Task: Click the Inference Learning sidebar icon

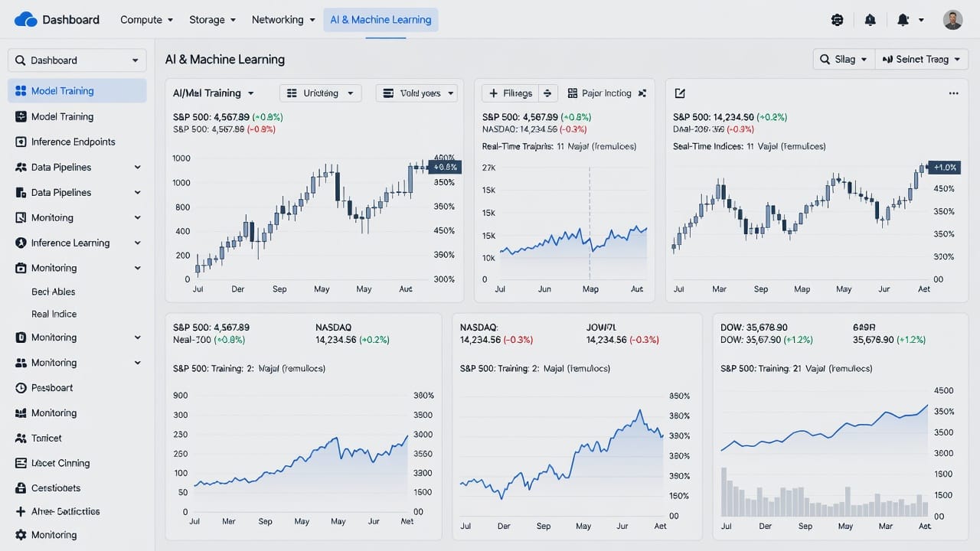Action: (21, 243)
